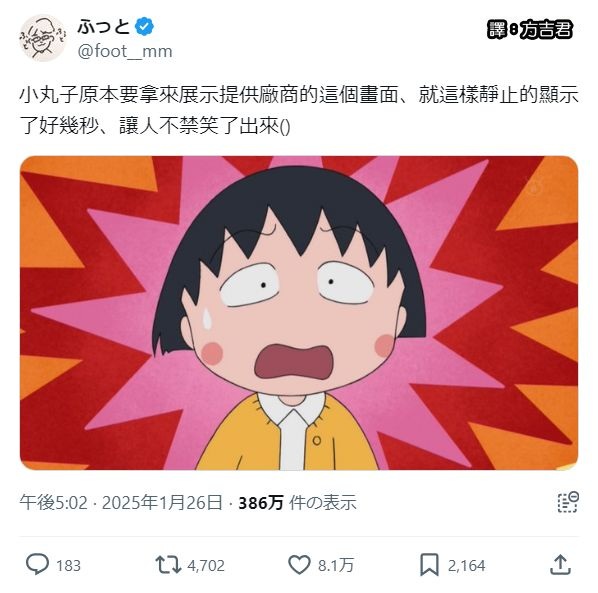Click the reader mode icon beside views

(x=568, y=502)
